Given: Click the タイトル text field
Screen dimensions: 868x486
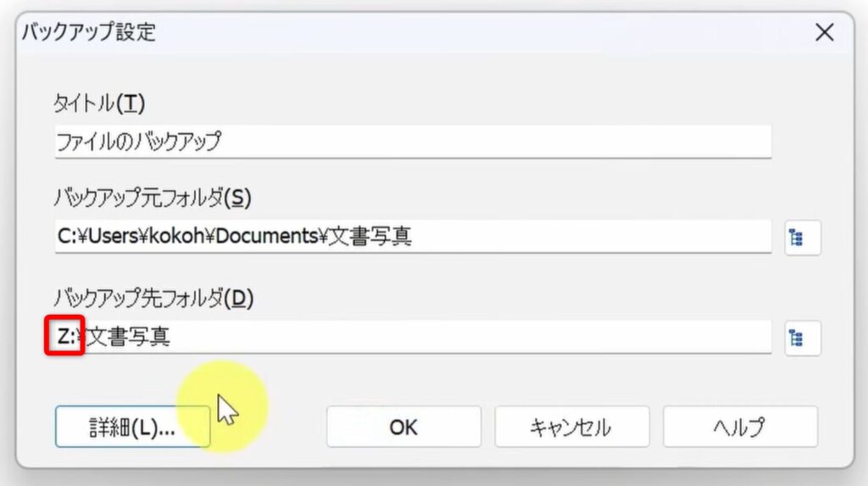Looking at the screenshot, I should (412, 142).
